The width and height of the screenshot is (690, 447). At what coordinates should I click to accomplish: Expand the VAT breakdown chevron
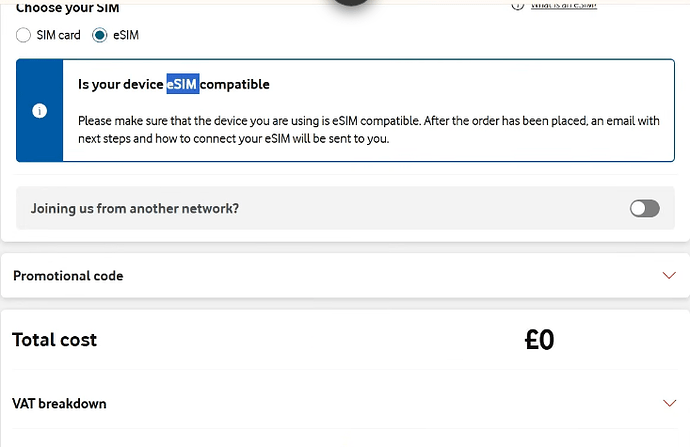point(669,403)
